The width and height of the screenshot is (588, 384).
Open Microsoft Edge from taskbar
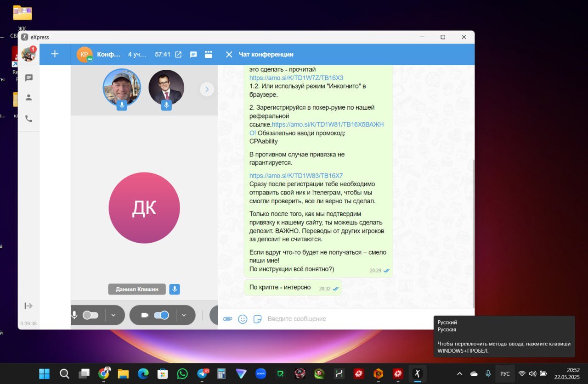pos(143,373)
